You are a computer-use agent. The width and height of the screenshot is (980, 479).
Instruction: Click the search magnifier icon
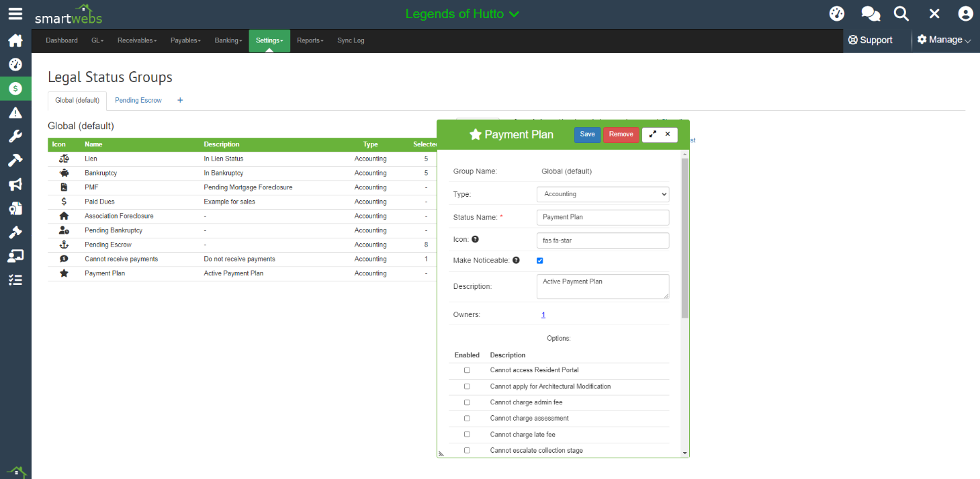[901, 13]
